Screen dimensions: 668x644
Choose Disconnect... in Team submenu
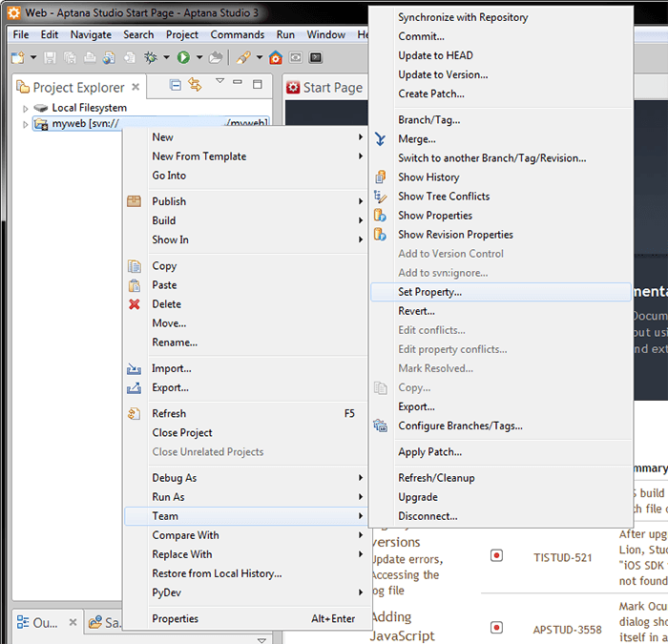pyautogui.click(x=501, y=516)
